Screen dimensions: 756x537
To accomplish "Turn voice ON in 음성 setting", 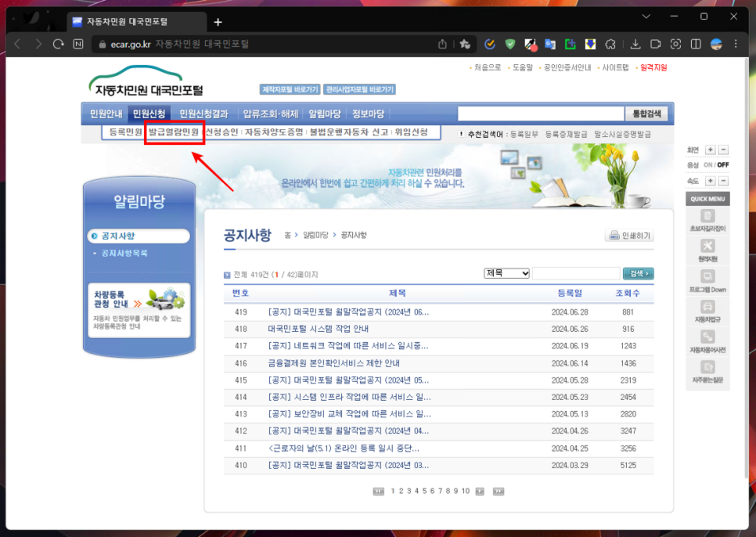I will pos(707,165).
